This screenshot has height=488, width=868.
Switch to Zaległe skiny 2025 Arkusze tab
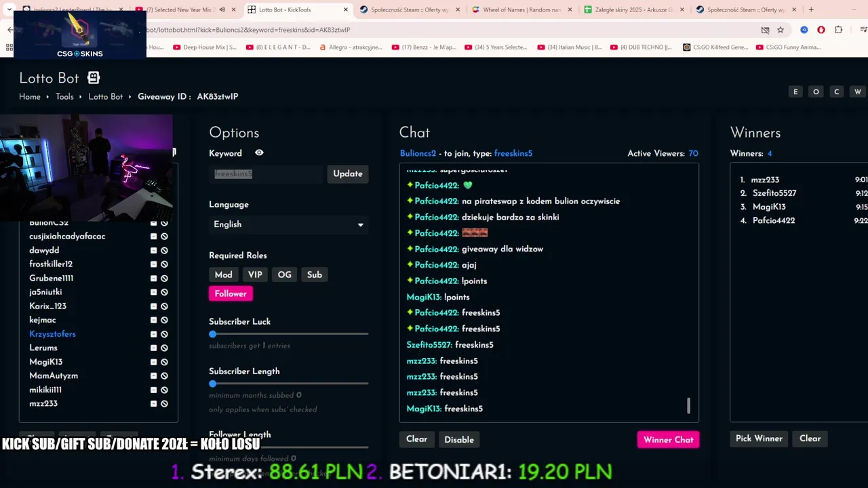(634, 9)
